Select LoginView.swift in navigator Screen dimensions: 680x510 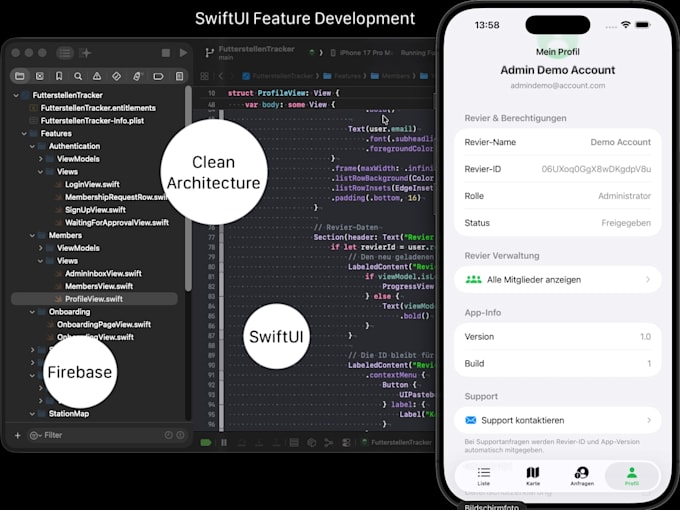(92, 184)
